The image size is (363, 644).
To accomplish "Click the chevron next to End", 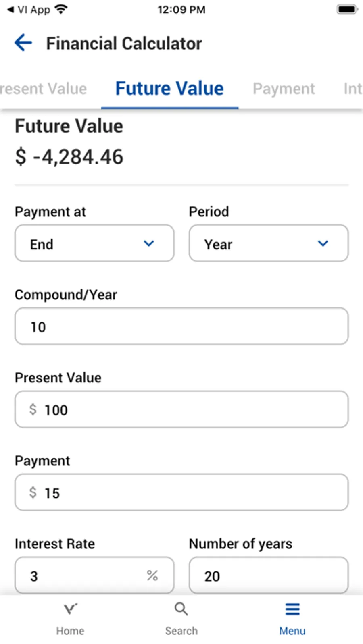I will (x=149, y=243).
